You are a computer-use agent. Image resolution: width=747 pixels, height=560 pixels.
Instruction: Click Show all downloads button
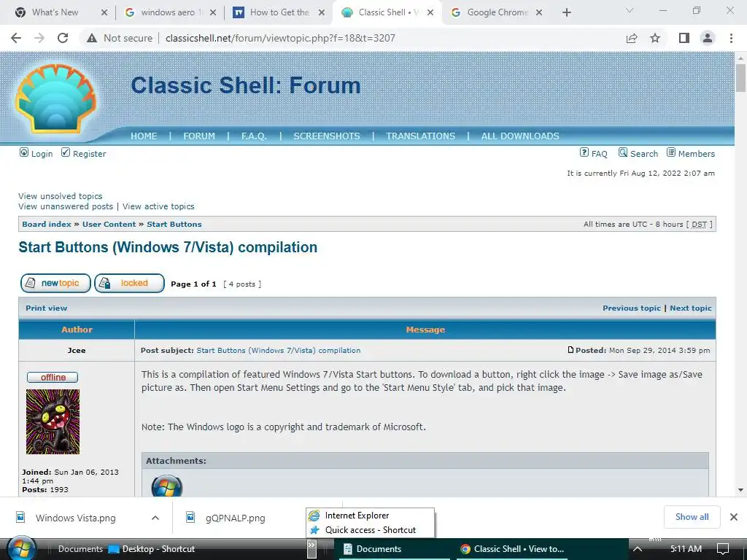[692, 517]
